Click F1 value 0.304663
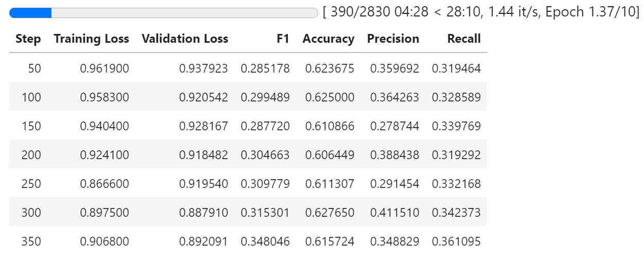Image resolution: width=644 pixels, height=259 pixels. pos(265,155)
